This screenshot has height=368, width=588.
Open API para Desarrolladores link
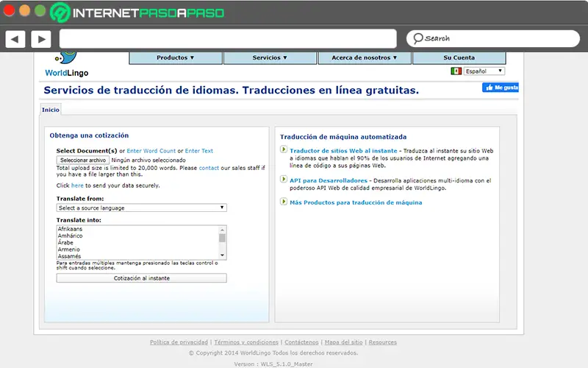pyautogui.click(x=329, y=180)
